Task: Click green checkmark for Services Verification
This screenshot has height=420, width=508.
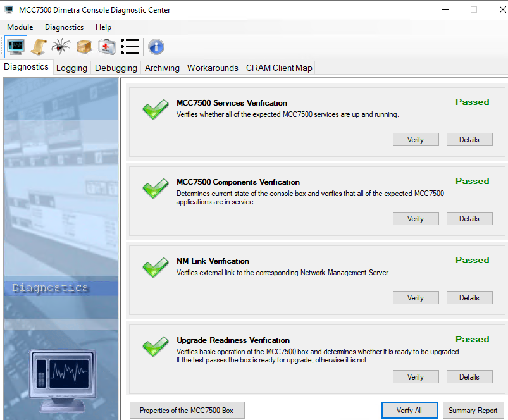Action: [x=156, y=109]
